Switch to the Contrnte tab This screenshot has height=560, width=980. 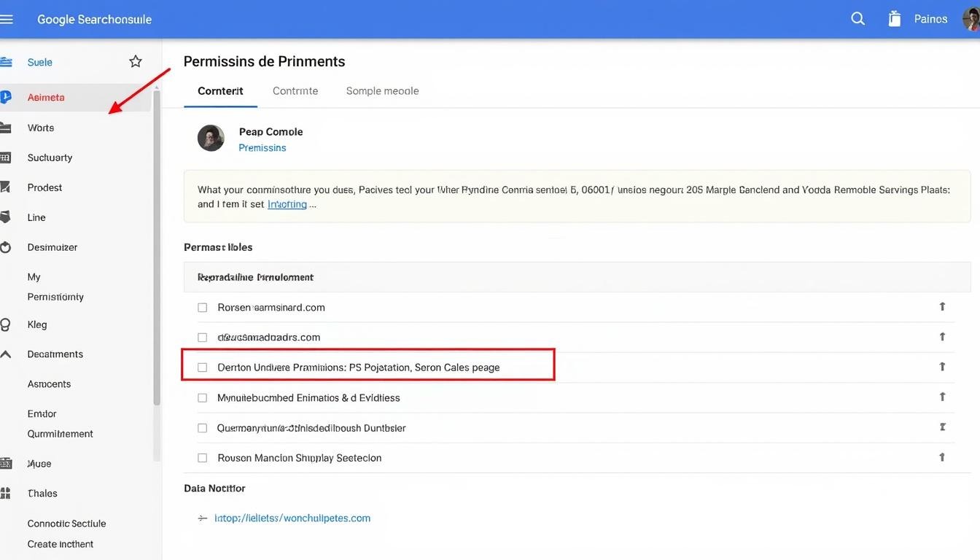(295, 90)
